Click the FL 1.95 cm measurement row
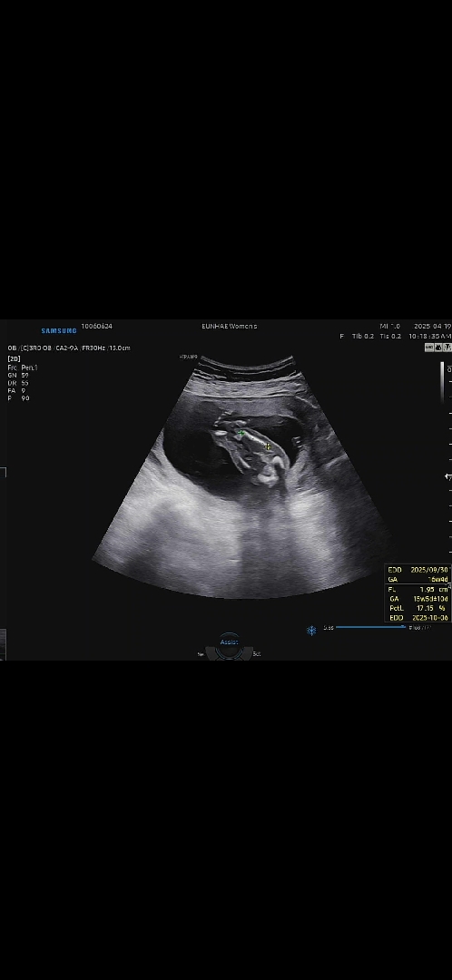452x980 pixels. (x=418, y=590)
